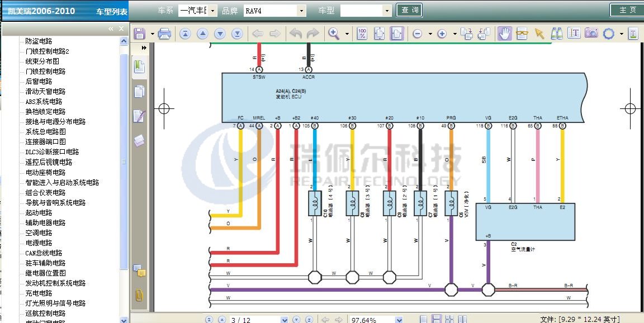The width and height of the screenshot is (644, 323).
Task: Click the zoom out minus button
Action: point(417,34)
